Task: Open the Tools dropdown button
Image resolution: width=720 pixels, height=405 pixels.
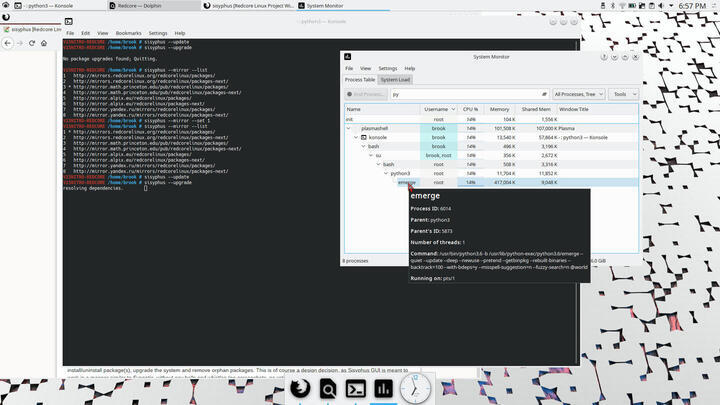Action: 623,94
